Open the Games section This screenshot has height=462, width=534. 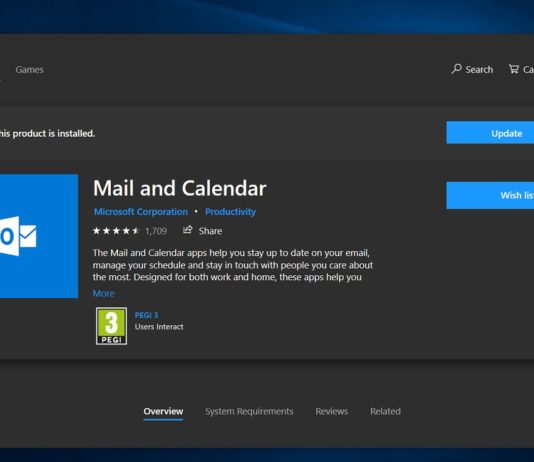30,70
